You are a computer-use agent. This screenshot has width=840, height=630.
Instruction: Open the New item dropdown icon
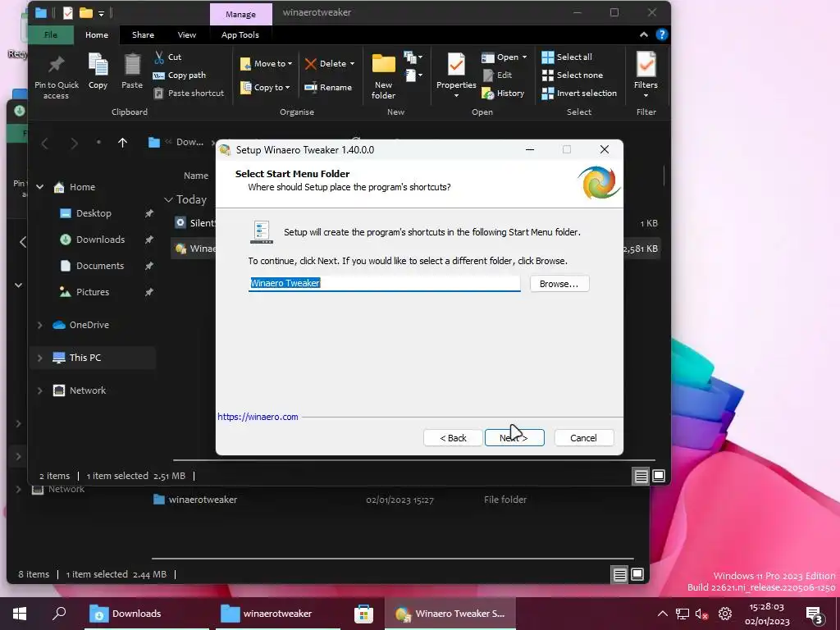(x=413, y=57)
